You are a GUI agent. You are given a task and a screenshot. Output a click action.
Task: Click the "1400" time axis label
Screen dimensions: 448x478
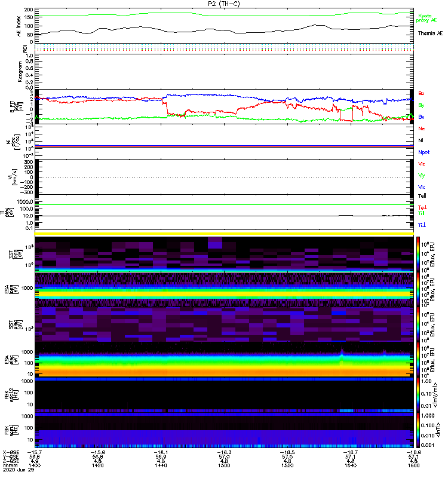pos(35,465)
